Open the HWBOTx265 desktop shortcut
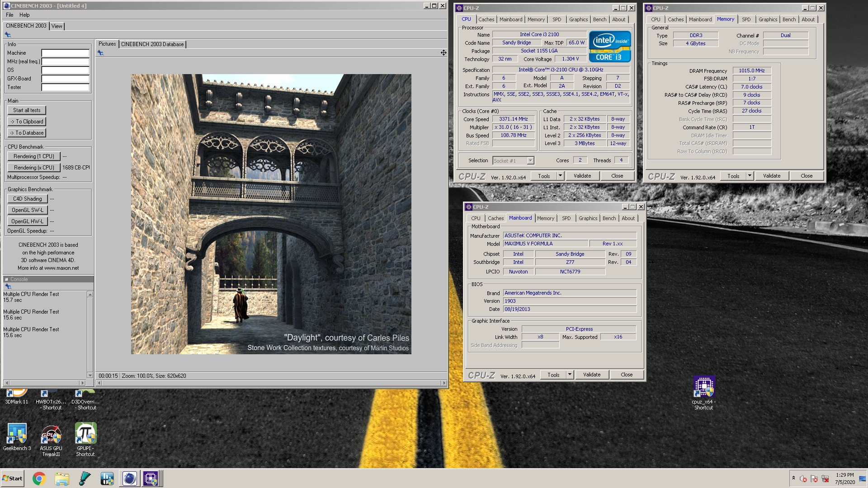Image resolution: width=868 pixels, height=488 pixels. point(51,400)
